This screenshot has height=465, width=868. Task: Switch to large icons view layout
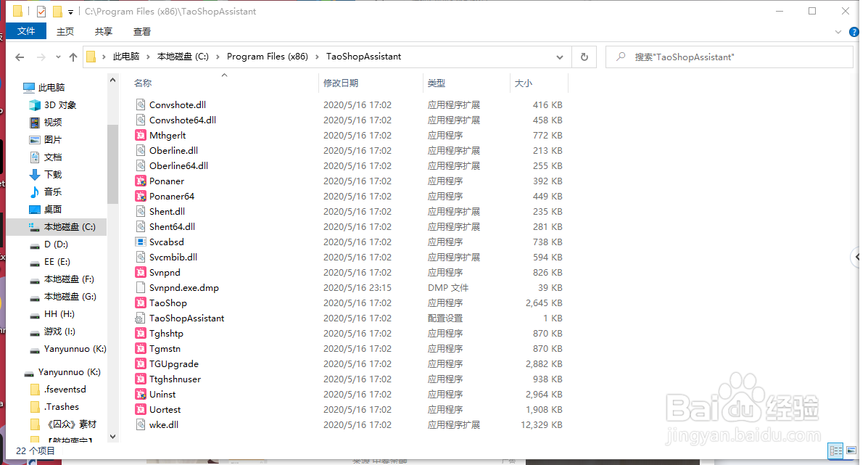[x=851, y=451]
